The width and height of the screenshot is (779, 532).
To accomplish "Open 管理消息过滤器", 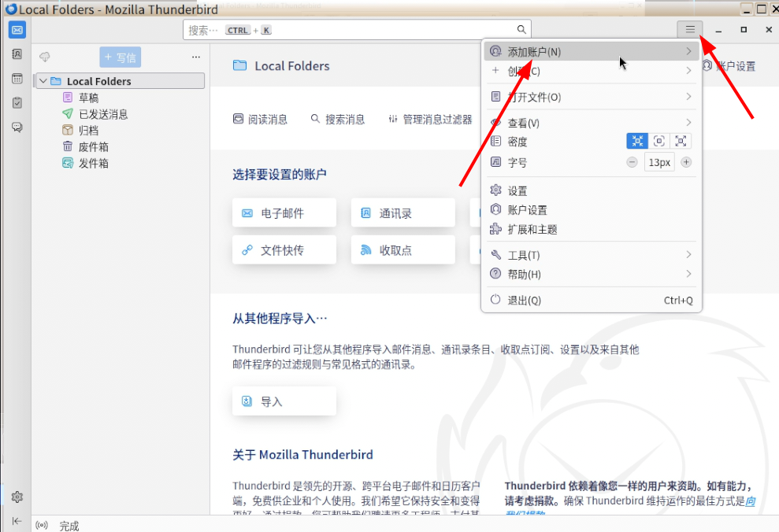I will tap(430, 119).
